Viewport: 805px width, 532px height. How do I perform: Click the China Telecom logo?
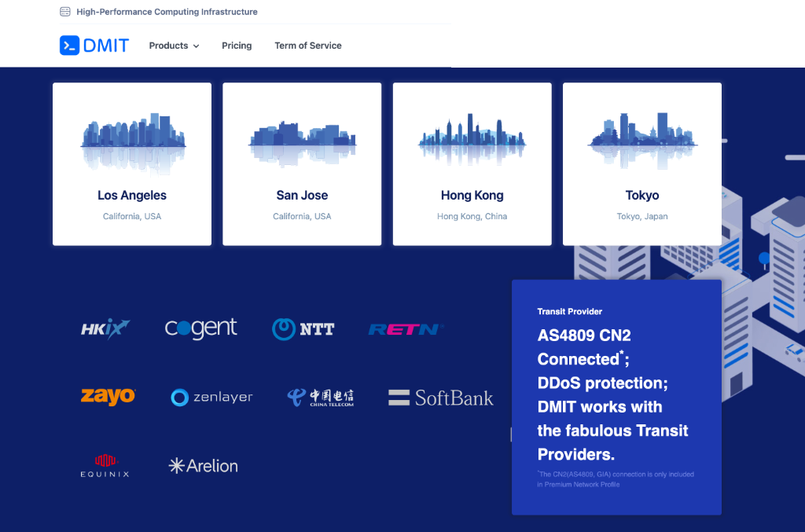321,398
